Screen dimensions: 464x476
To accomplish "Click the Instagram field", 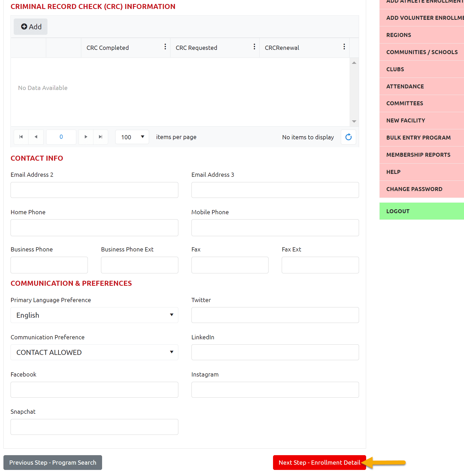I will (275, 390).
